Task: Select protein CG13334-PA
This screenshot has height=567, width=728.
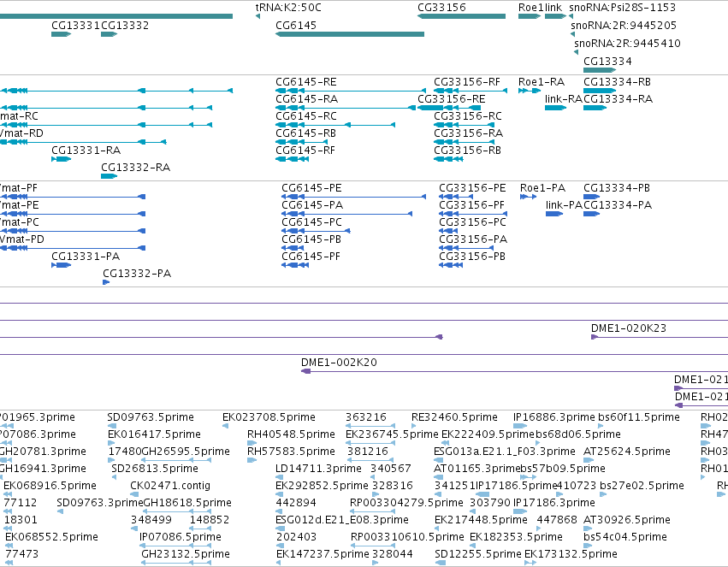Action: coord(618,205)
